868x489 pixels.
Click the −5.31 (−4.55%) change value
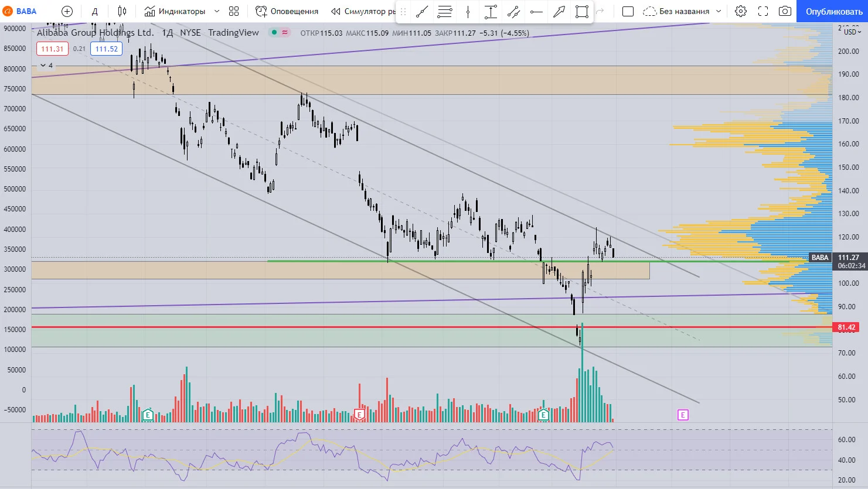tap(504, 33)
